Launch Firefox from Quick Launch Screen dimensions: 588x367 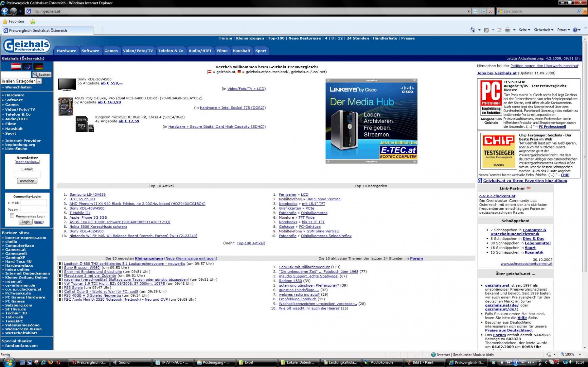[x=51, y=362]
